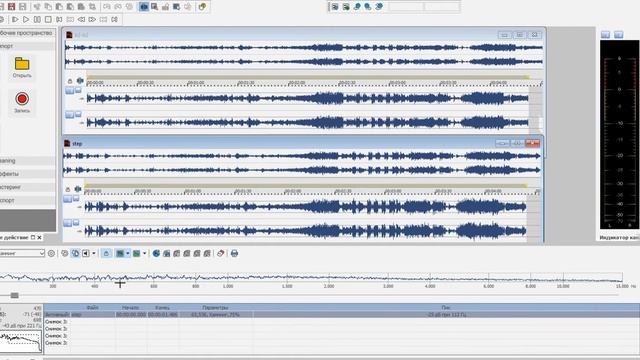This screenshot has width=640, height=360.
Task: Close the действие panel tab with X
Action: coord(39,238)
